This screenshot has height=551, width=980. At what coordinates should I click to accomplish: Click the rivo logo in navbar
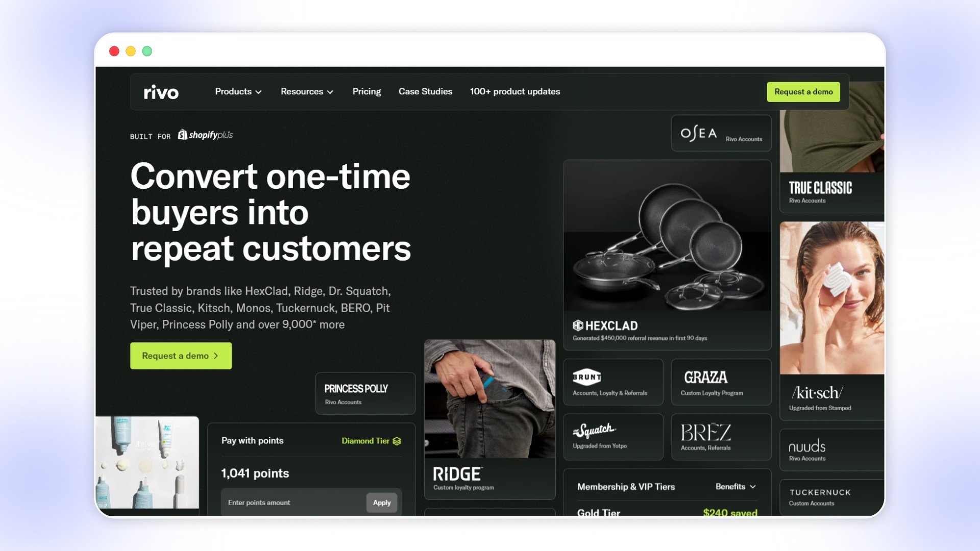coord(161,92)
